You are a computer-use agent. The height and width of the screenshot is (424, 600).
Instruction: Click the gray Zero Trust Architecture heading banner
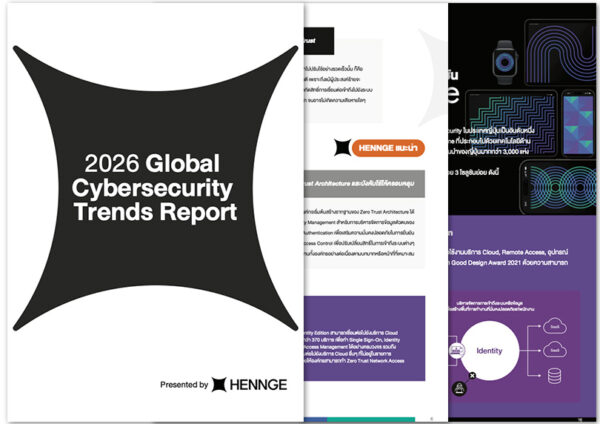pyautogui.click(x=364, y=184)
